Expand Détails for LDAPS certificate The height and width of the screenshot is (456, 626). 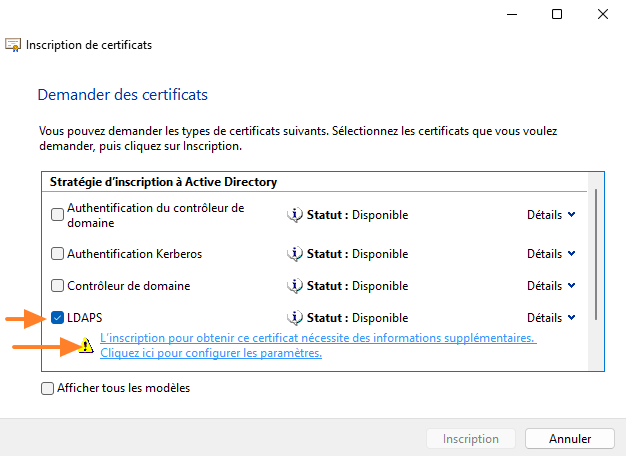click(x=551, y=318)
